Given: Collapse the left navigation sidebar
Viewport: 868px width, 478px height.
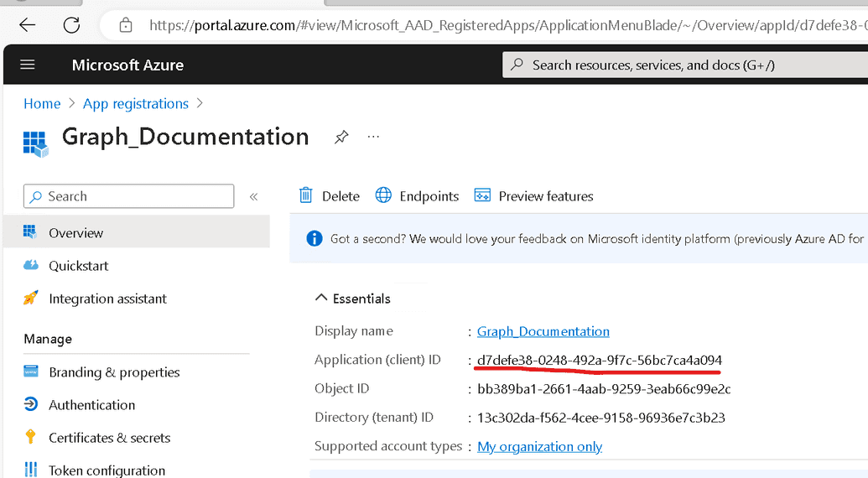Looking at the screenshot, I should (253, 197).
